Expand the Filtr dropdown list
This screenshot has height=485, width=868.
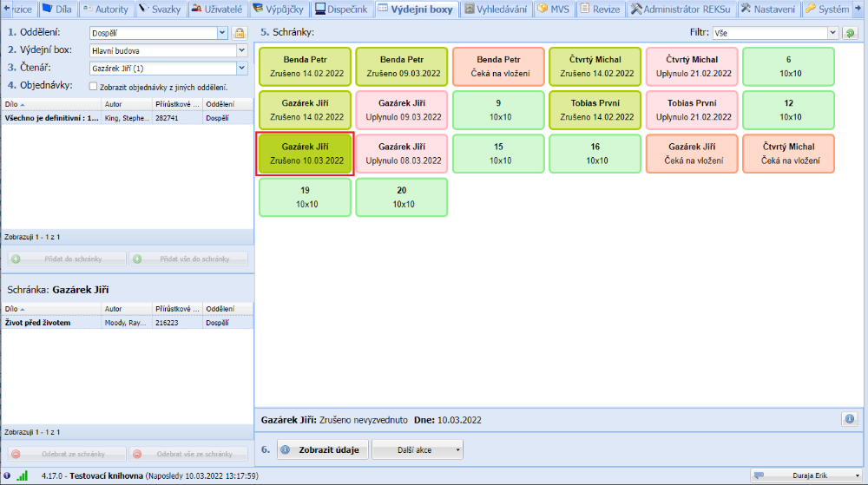point(832,33)
